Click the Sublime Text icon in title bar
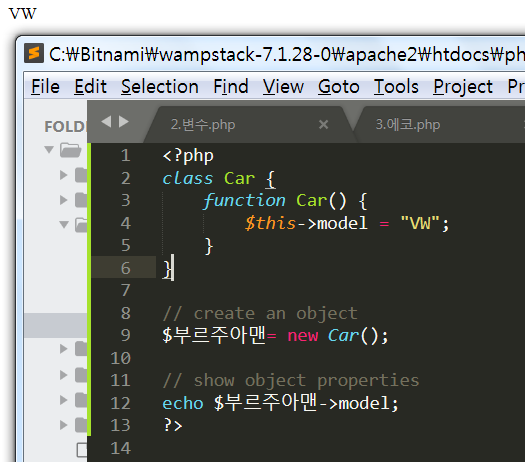The height and width of the screenshot is (462, 525). 34,53
